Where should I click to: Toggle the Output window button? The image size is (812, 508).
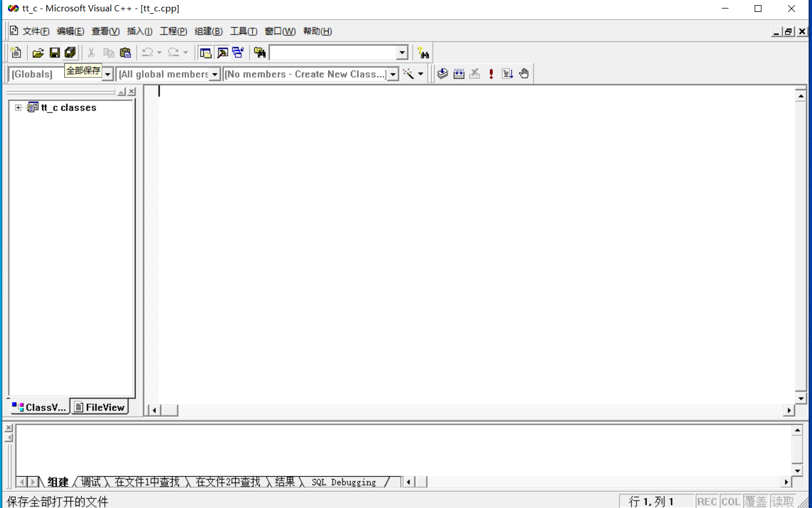point(222,53)
